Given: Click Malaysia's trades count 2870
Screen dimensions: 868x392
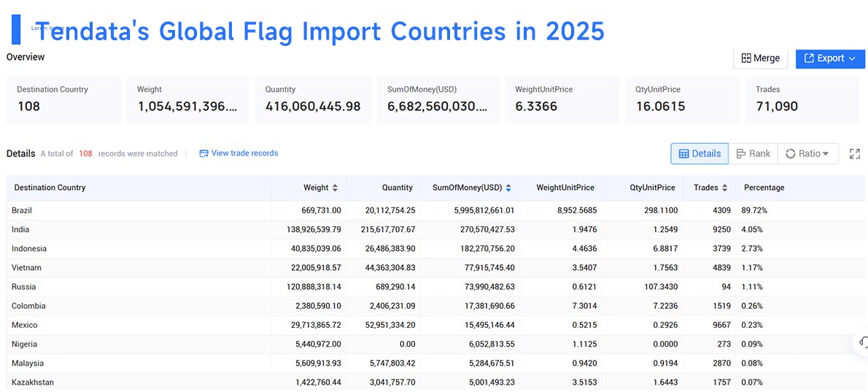Looking at the screenshot, I should coord(721,364).
